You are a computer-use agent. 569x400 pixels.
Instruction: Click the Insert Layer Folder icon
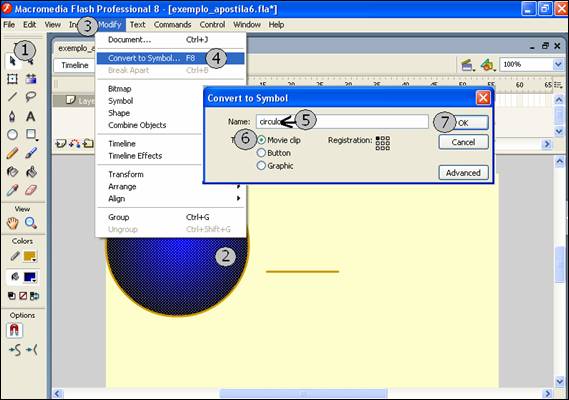[x=88, y=144]
